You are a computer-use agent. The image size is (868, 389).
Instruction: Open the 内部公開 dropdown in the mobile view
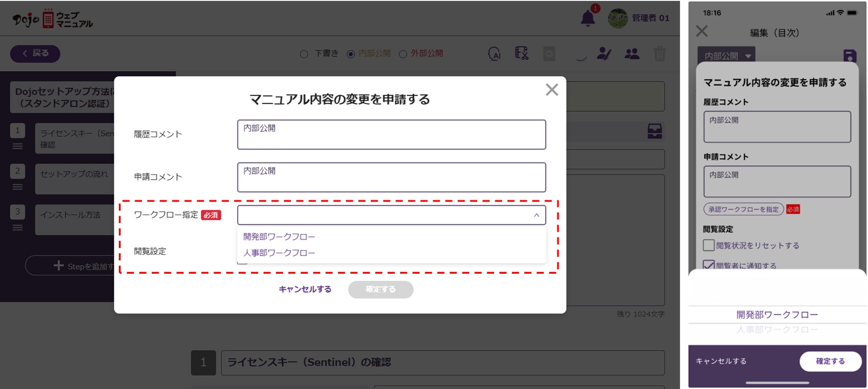(726, 56)
